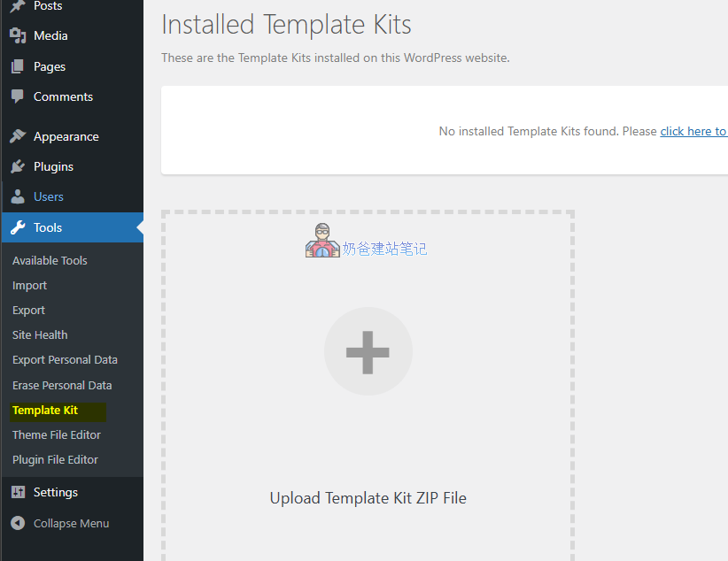Click the Users icon
The width and height of the screenshot is (728, 561).
(19, 196)
